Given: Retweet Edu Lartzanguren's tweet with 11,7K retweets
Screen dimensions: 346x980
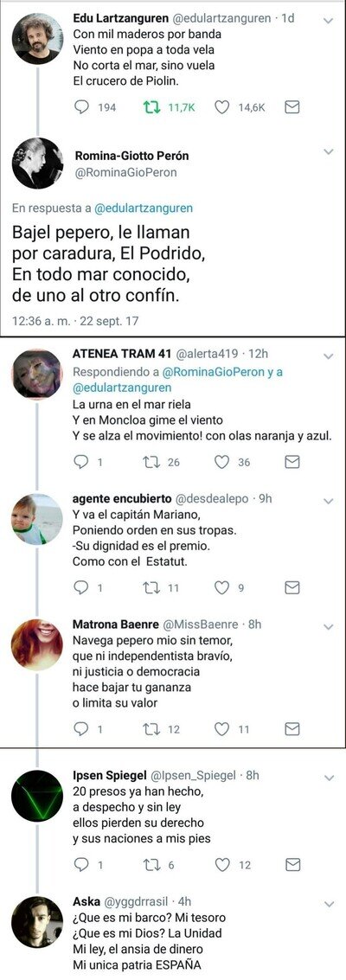Looking at the screenshot, I should pos(151,107).
